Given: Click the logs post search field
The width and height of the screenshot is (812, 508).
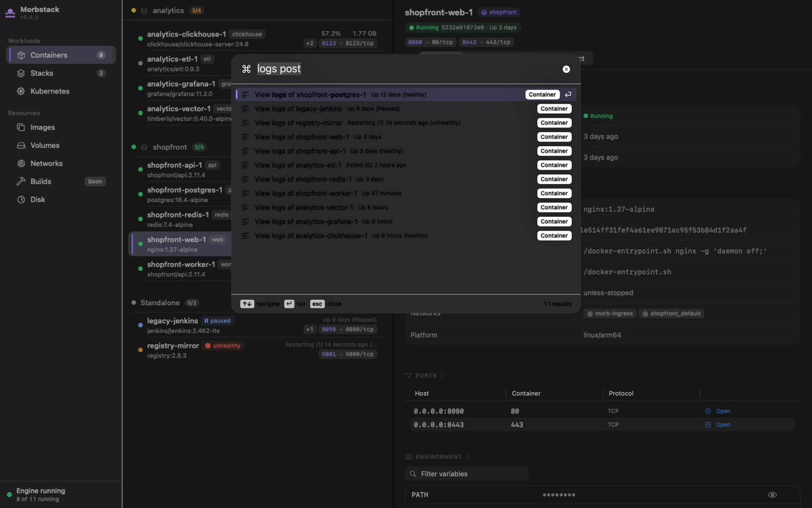Looking at the screenshot, I should pos(406,69).
